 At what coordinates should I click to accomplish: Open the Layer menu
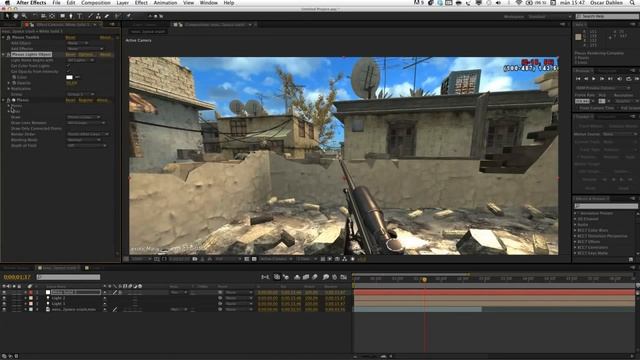coord(122,3)
